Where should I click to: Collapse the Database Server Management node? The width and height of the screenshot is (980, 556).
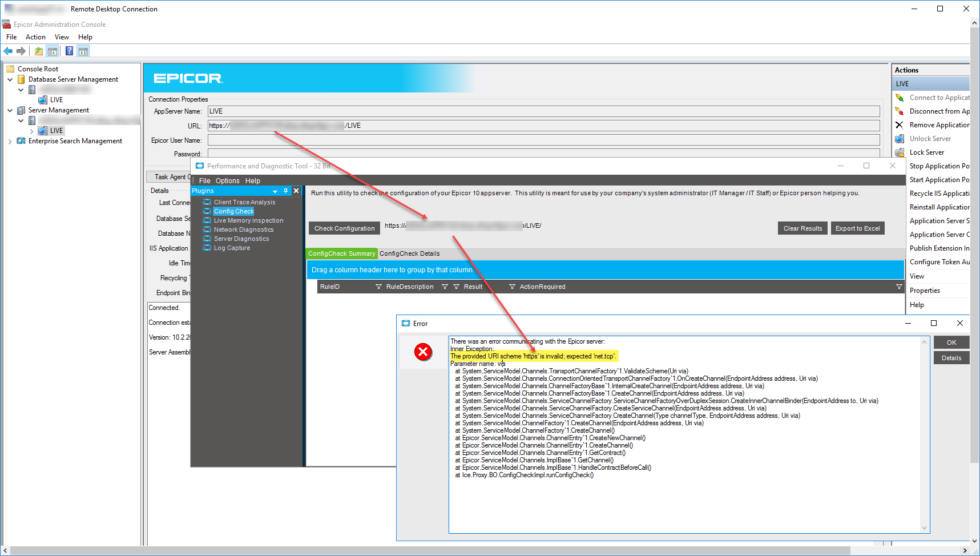(x=10, y=79)
